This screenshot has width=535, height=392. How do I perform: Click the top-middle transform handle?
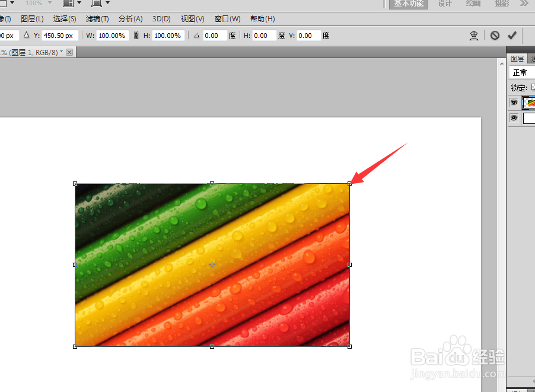[x=212, y=184]
